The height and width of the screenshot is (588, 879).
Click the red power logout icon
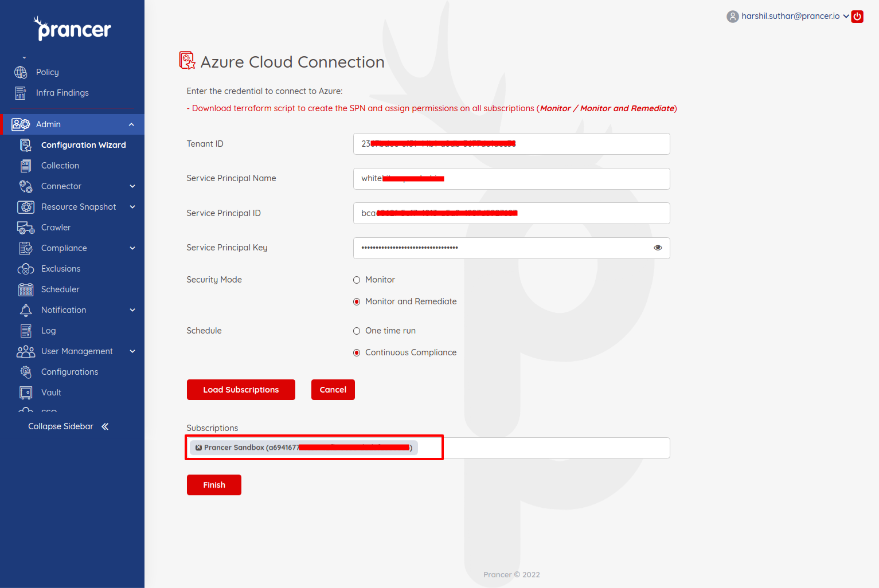point(857,16)
